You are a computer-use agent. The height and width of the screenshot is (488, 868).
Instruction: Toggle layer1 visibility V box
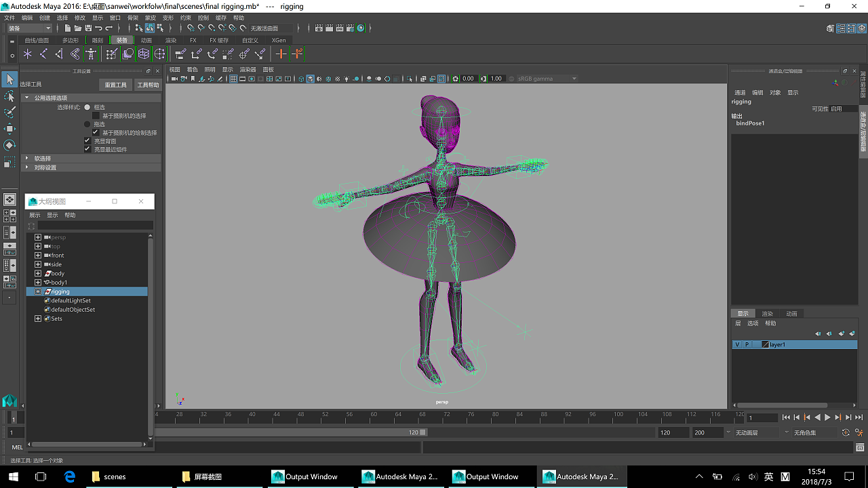(737, 344)
